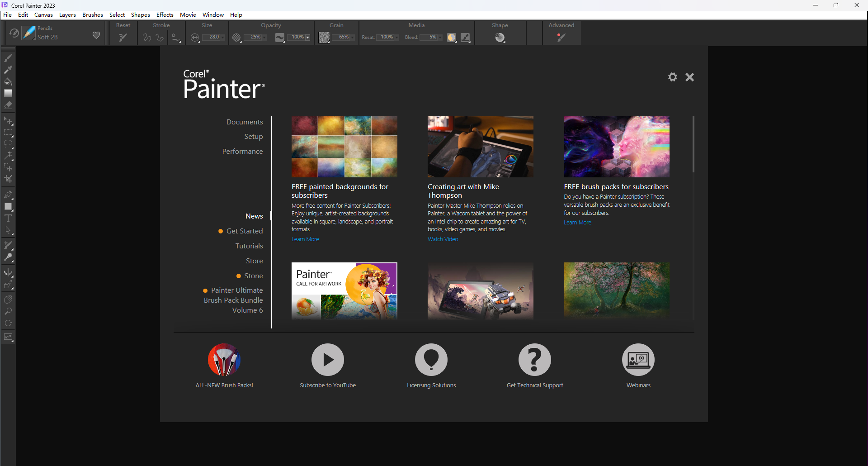Select the Lasso tool
The height and width of the screenshot is (466, 868).
pyautogui.click(x=8, y=144)
